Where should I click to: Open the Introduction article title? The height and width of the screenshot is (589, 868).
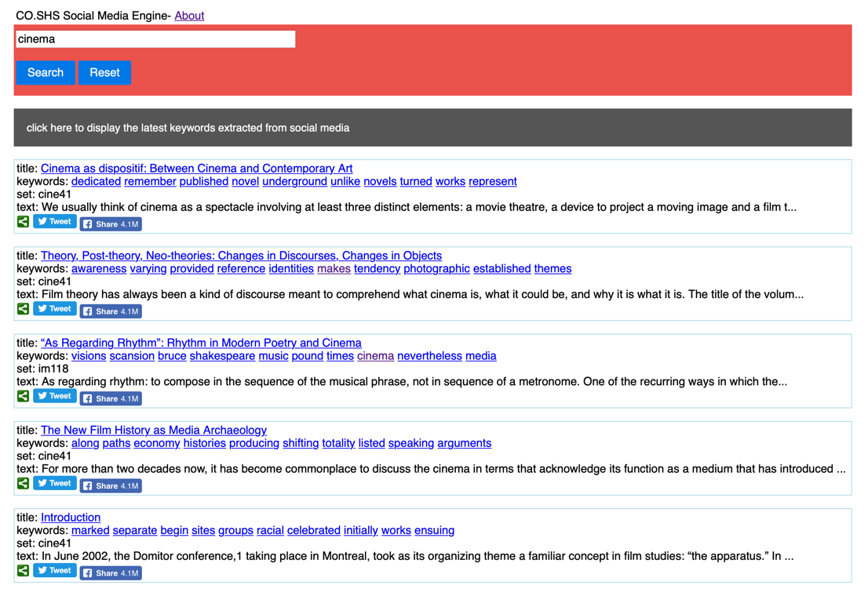point(71,518)
